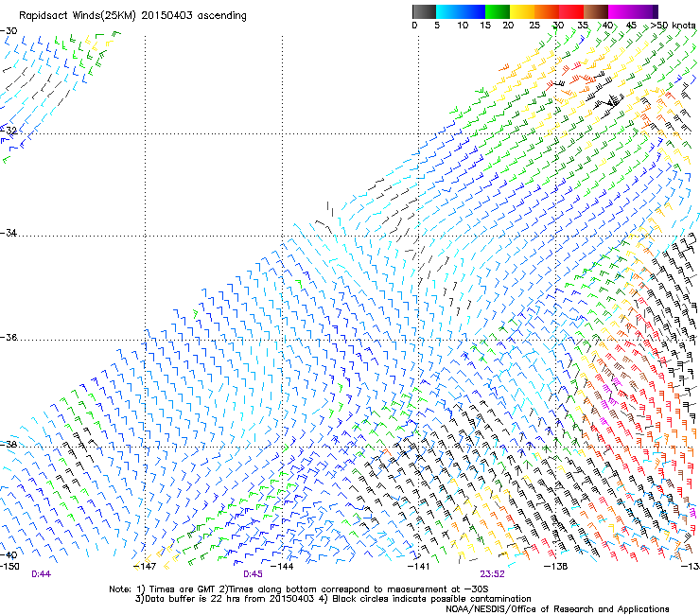700x615 pixels.
Task: Click the Rapidscat Winds(25KM) 20150403 ascending title
Action: [132, 16]
